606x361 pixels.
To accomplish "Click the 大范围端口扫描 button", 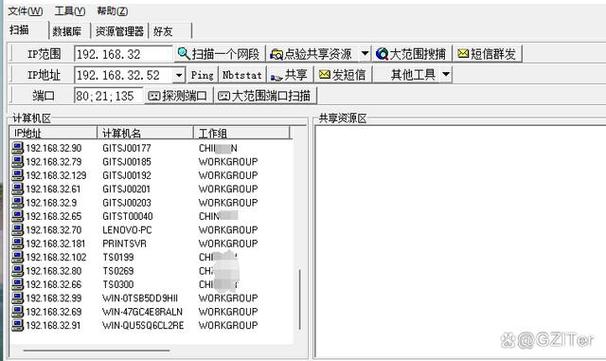I will [265, 95].
